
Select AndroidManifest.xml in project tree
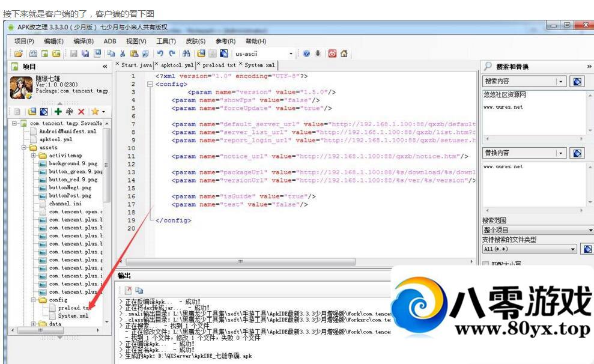point(67,131)
